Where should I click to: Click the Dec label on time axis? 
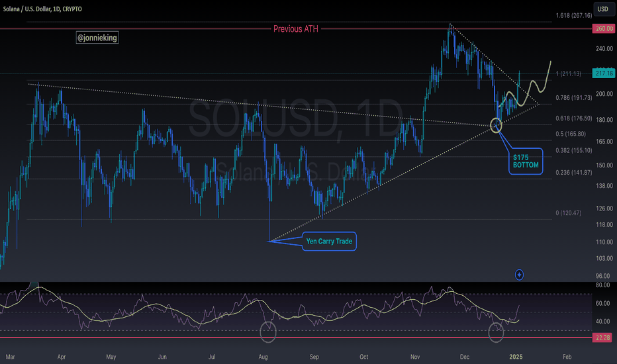tap(464, 357)
